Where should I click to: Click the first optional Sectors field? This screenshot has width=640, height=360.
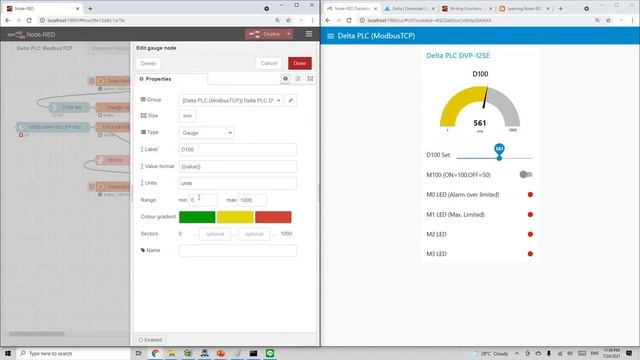coord(215,234)
